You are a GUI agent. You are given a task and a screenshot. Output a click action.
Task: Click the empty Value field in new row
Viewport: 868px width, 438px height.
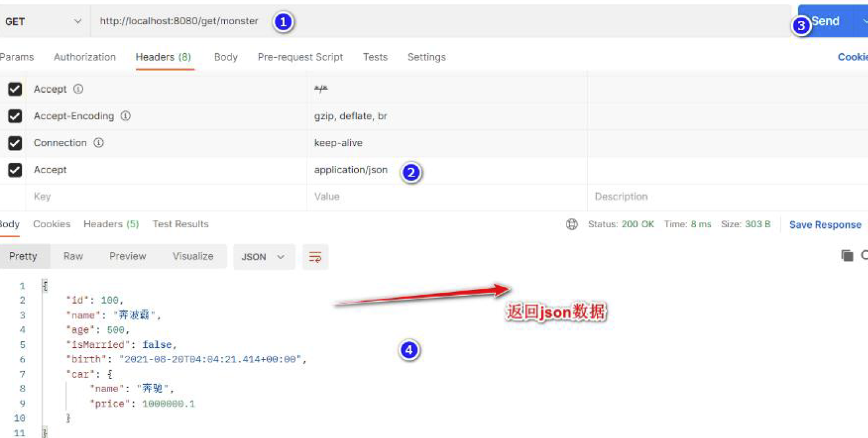pos(447,197)
